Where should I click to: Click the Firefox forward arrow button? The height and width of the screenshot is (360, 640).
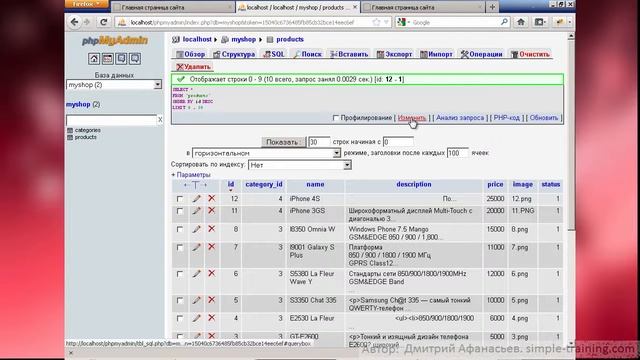[x=87, y=22]
